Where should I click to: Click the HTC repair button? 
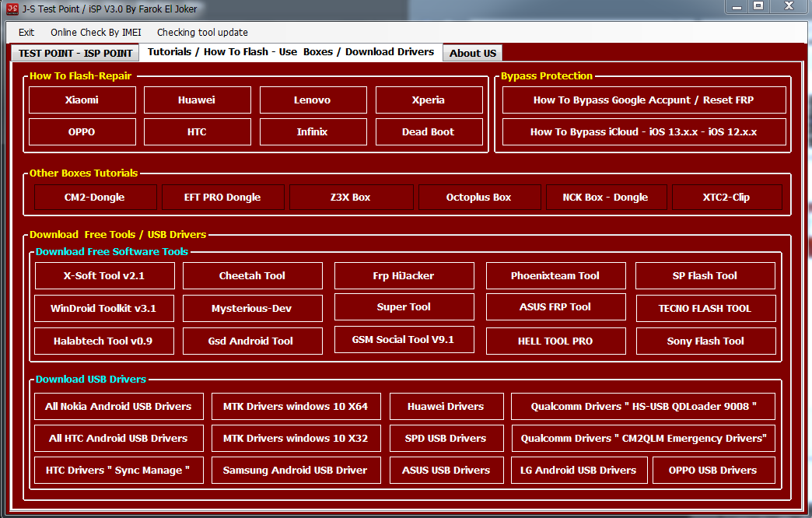coord(198,132)
